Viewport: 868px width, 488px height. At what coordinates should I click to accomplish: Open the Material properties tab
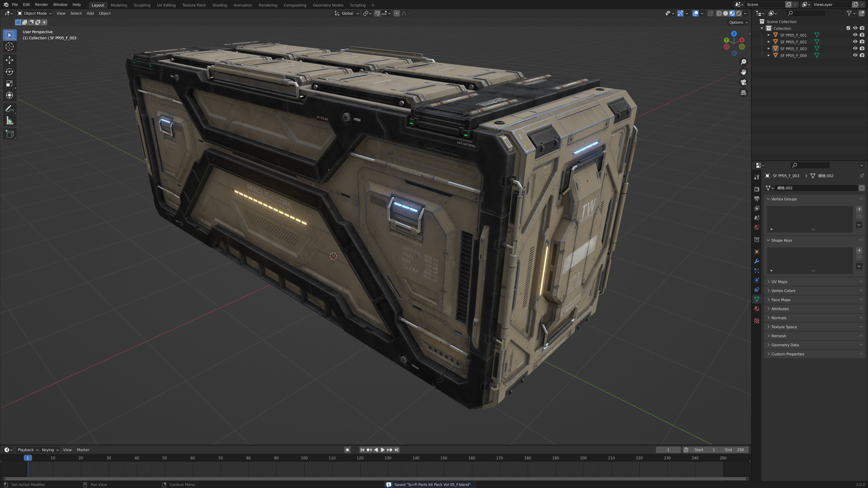[757, 308]
